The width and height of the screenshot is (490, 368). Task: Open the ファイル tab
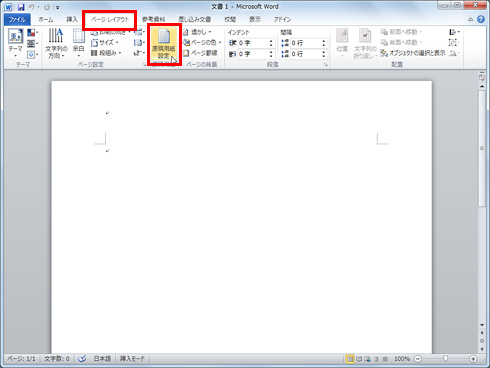[17, 20]
